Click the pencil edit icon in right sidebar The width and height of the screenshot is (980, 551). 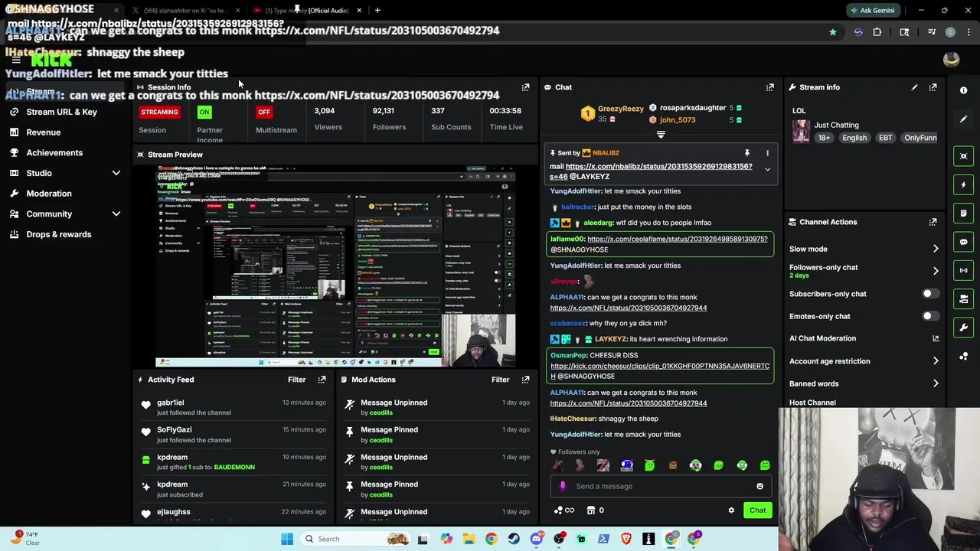tap(964, 119)
